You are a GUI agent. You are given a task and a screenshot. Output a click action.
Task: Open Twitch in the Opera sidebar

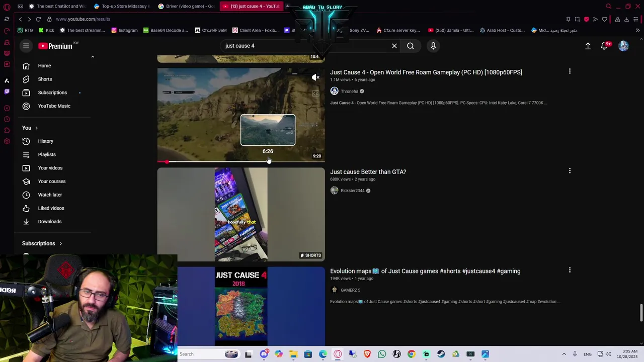coord(7,92)
